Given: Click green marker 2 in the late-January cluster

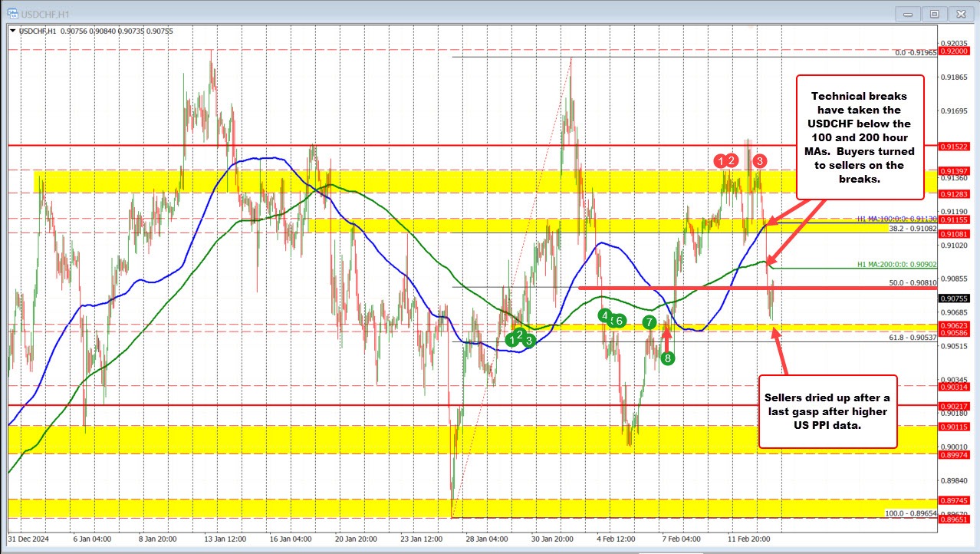Looking at the screenshot, I should click(518, 335).
